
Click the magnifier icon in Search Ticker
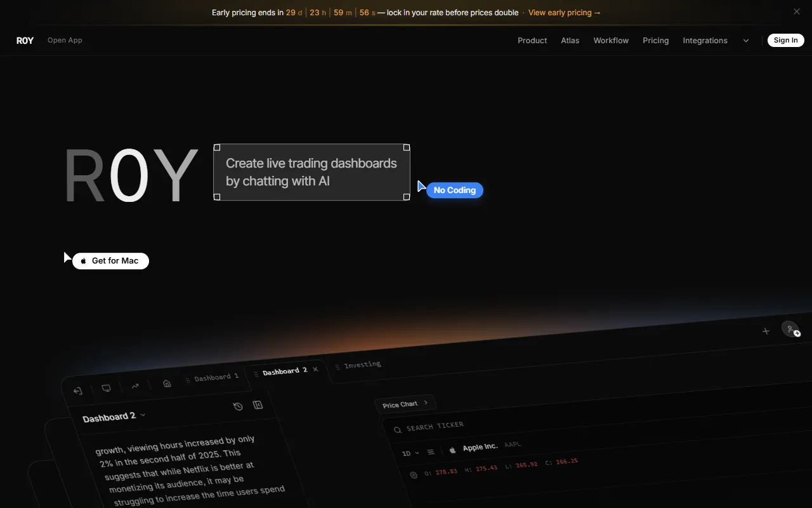398,430
